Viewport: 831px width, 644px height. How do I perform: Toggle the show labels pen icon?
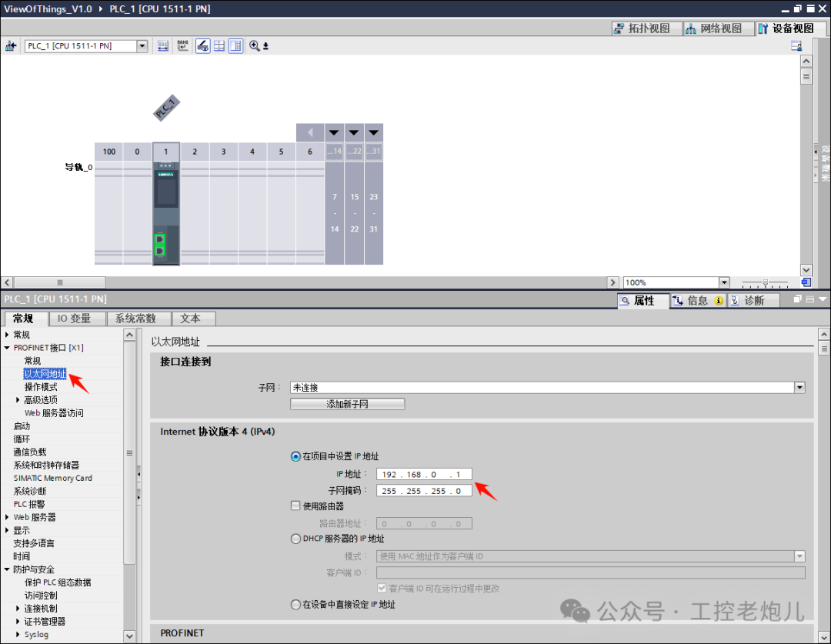coord(202,45)
